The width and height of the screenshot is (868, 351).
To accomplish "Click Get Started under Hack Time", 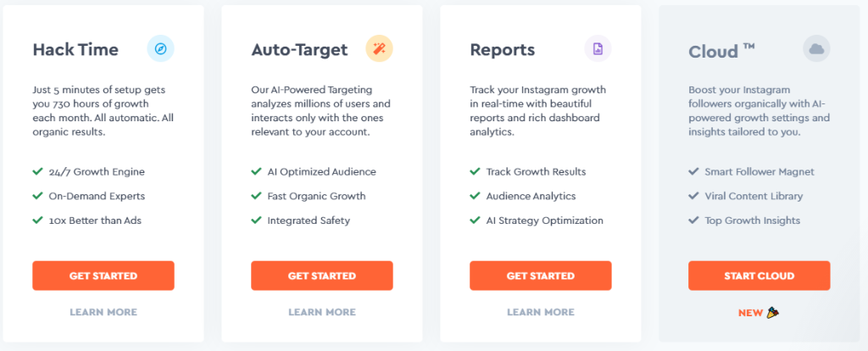I will coord(103,276).
